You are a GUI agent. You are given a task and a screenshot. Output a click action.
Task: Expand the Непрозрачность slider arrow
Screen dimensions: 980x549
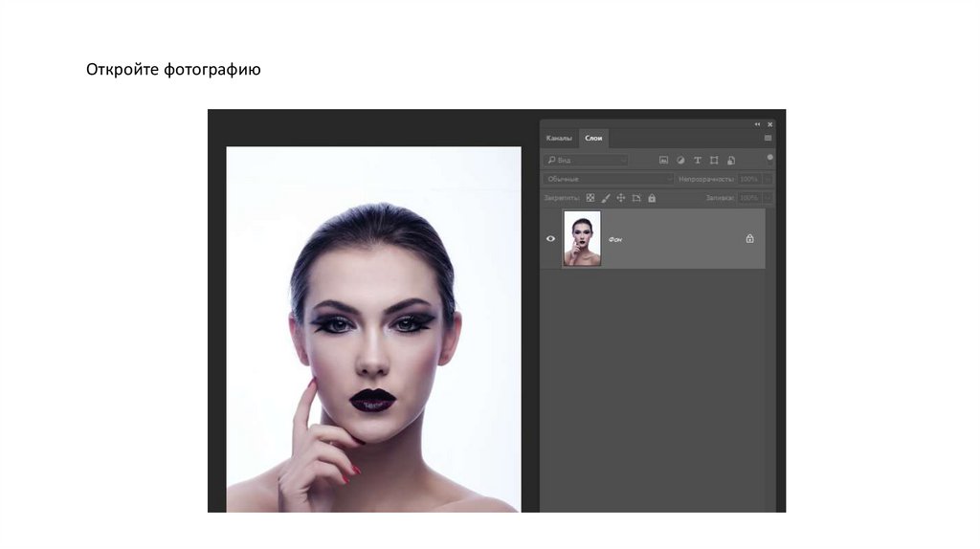click(x=768, y=179)
